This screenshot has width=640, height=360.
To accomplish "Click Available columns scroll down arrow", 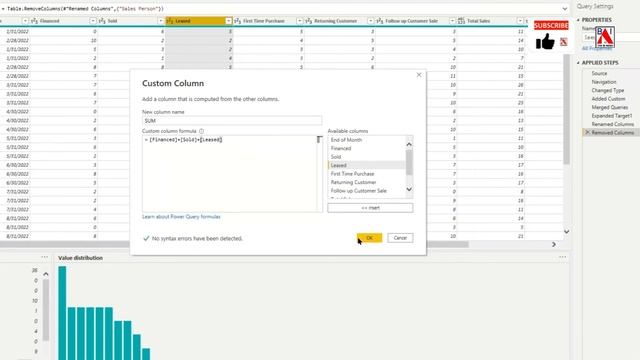I will pyautogui.click(x=409, y=189).
